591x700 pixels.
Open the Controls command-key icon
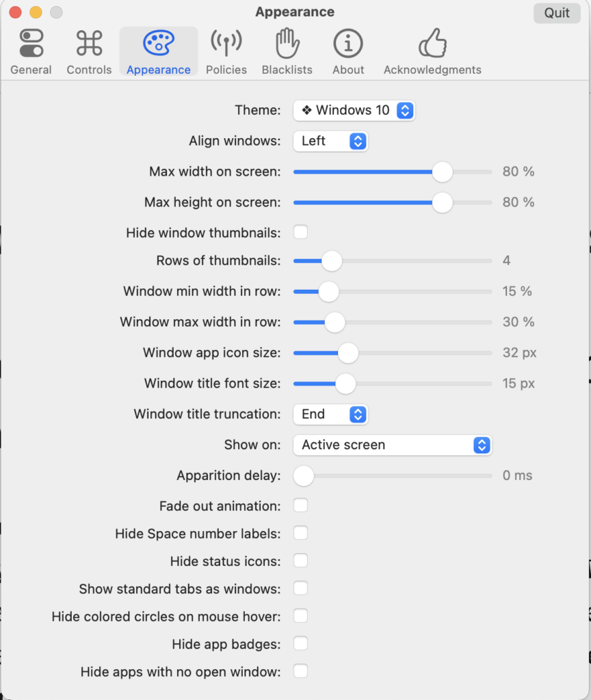coord(89,44)
